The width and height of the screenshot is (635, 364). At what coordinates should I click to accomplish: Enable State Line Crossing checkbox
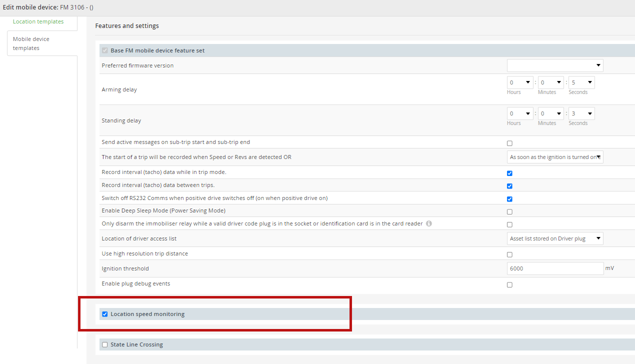105,344
